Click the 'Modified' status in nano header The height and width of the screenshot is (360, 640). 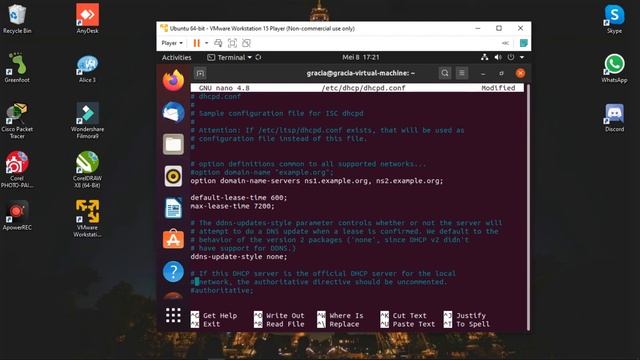(498, 88)
